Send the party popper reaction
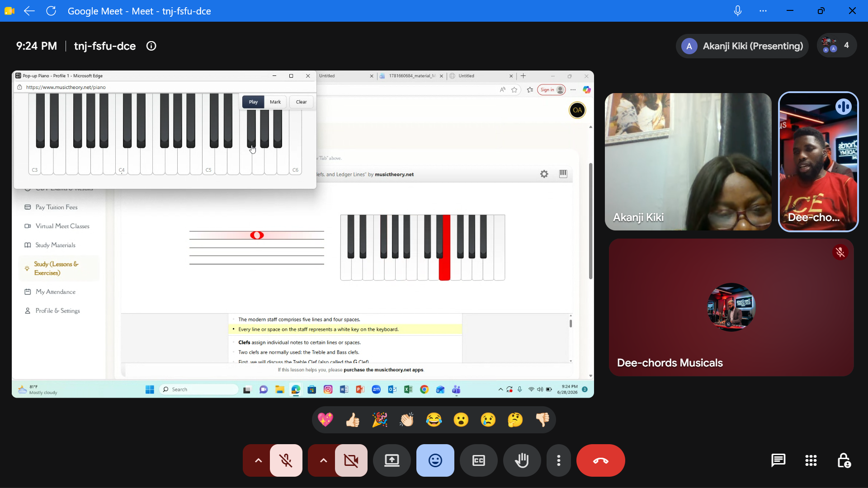868x488 pixels. coord(380,420)
